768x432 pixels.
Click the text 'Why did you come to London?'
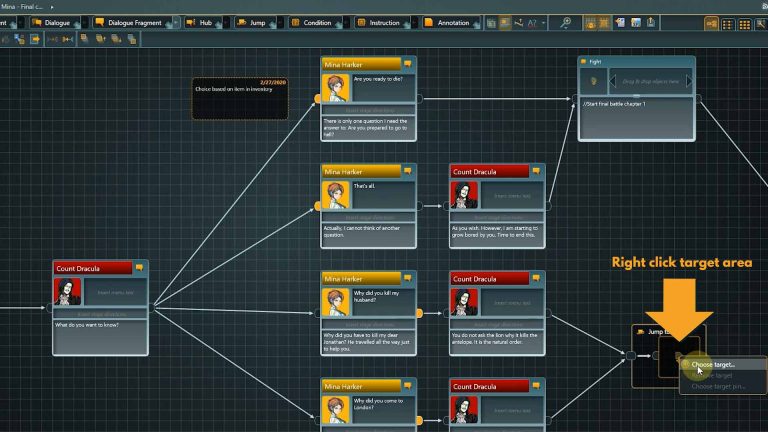[x=378, y=404]
